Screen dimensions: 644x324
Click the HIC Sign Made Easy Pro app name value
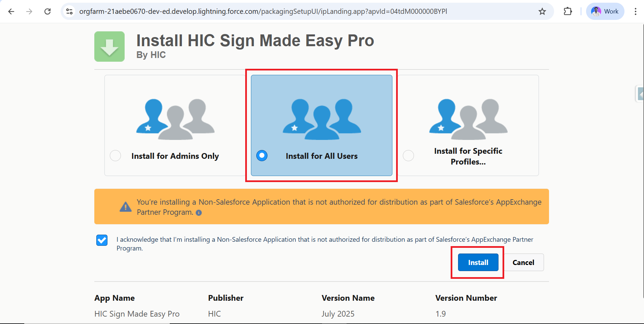(137, 314)
